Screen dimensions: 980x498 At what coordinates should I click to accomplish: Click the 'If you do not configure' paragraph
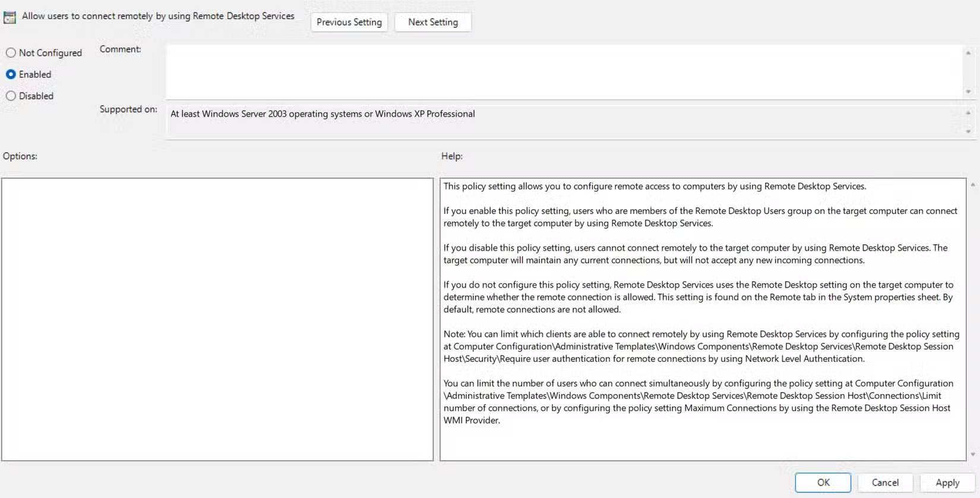point(698,297)
